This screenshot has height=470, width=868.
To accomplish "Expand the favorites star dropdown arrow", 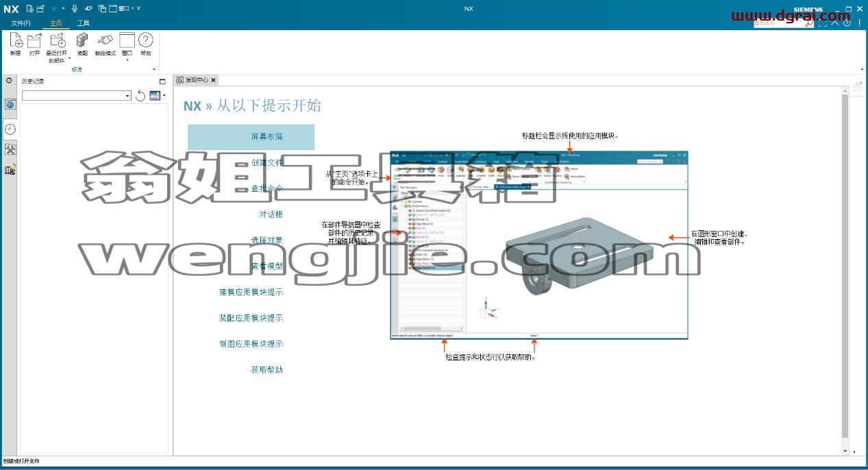I will pos(63,8).
